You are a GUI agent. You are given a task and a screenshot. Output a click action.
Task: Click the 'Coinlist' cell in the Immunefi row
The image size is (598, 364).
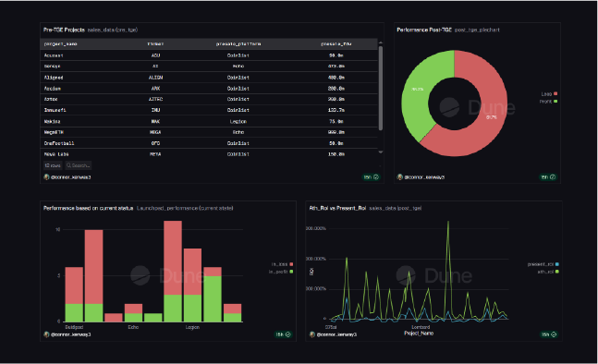[x=238, y=110]
